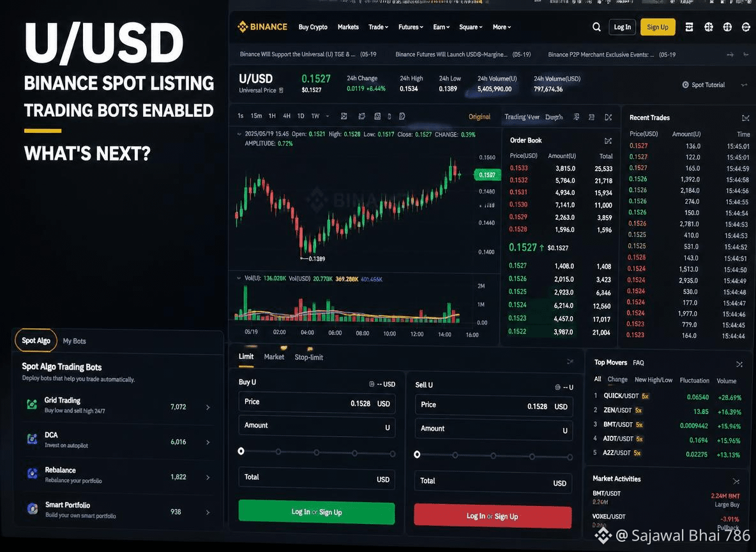Expand the Order Book panel icon
This screenshot has width=756, height=552.
coord(608,141)
